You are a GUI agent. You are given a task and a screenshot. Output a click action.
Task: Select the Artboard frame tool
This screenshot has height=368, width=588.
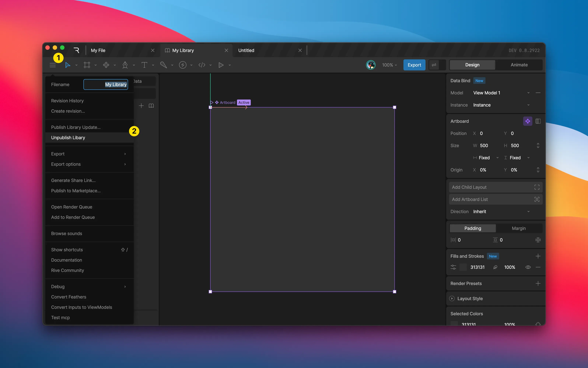point(87,65)
